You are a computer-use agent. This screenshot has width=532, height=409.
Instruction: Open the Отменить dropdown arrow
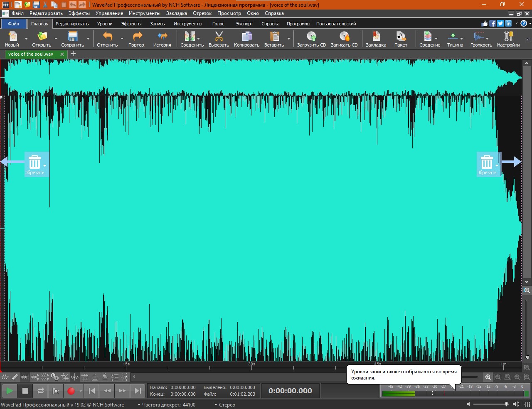click(x=122, y=39)
